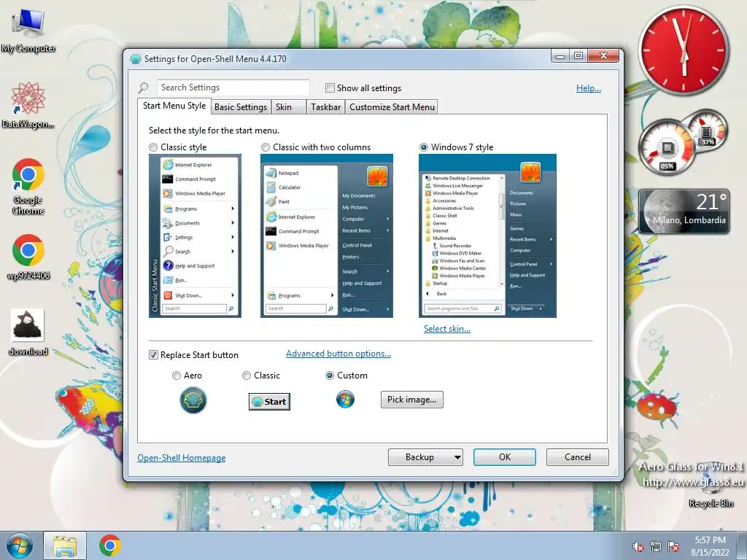Select the Classic style radio option
The image size is (747, 560).
[x=153, y=147]
